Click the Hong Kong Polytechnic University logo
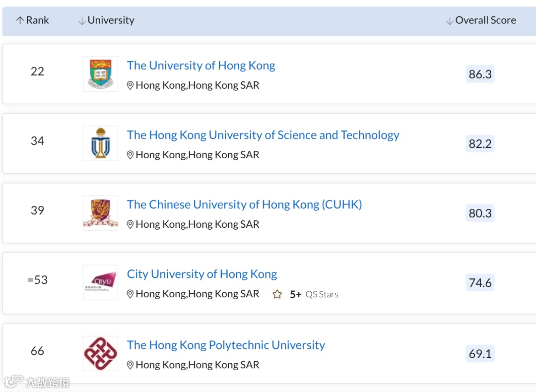 (x=100, y=353)
